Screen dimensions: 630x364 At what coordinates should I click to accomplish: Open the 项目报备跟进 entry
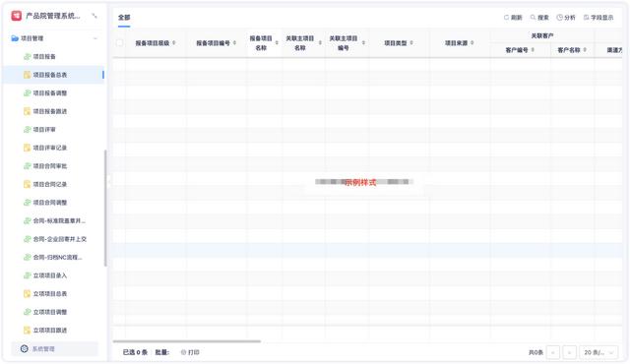(50, 111)
